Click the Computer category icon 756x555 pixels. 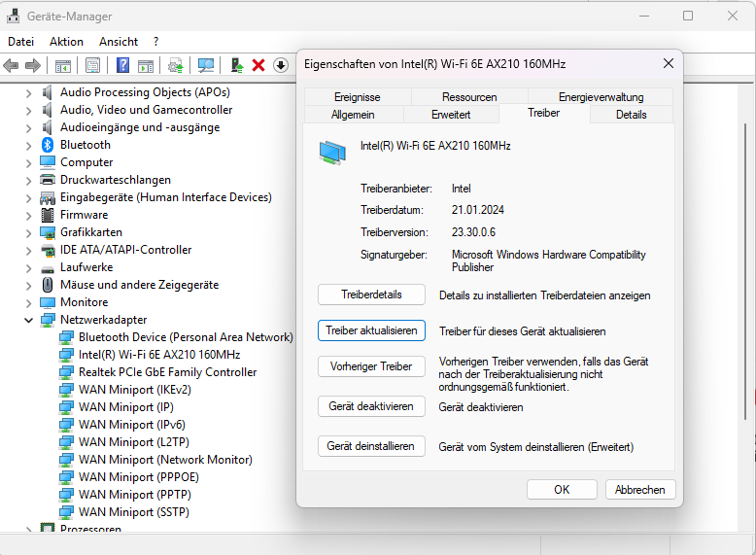48,162
